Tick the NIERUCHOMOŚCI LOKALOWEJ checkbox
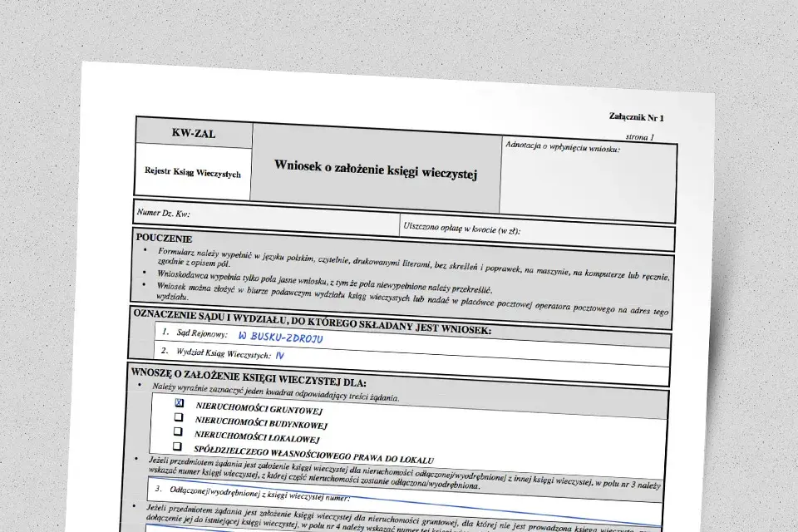The image size is (798, 532). tap(178, 431)
